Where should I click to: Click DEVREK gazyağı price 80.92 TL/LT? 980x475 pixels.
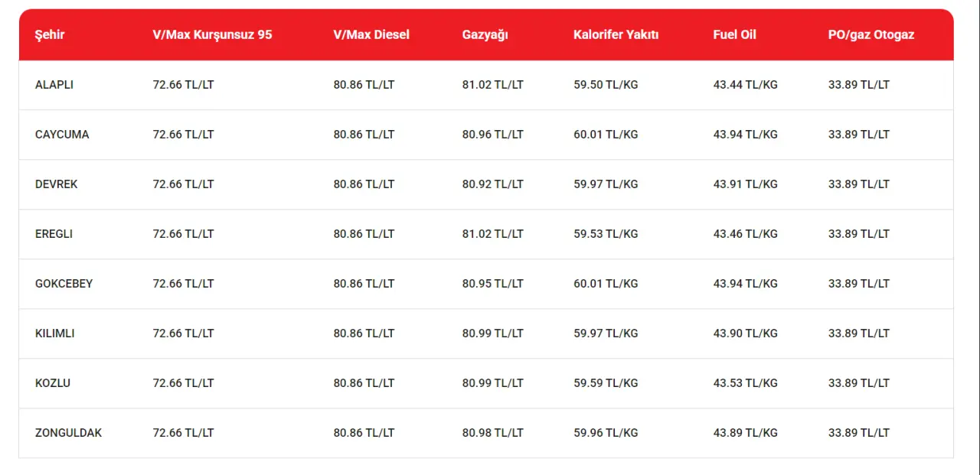(x=493, y=184)
